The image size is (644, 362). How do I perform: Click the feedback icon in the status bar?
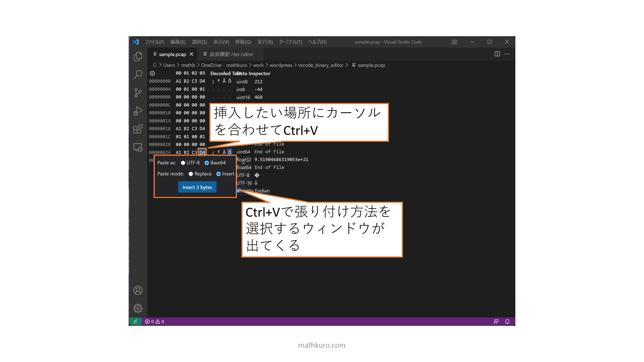496,322
